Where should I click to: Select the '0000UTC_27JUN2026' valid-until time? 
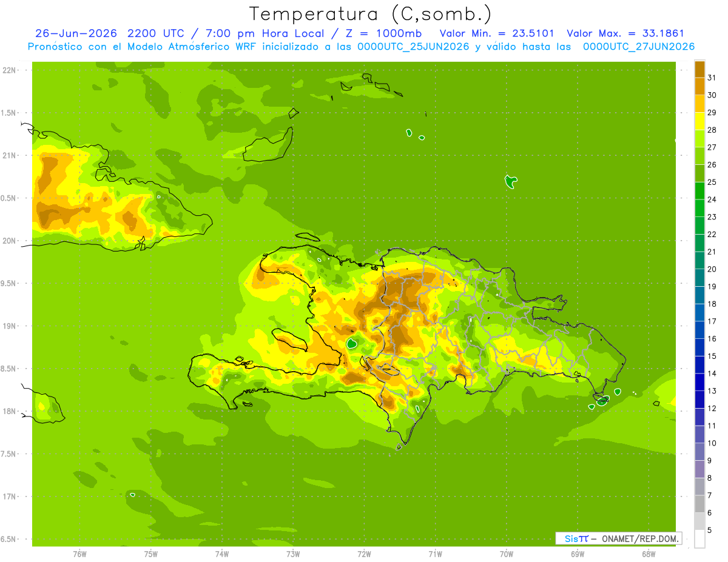click(639, 47)
